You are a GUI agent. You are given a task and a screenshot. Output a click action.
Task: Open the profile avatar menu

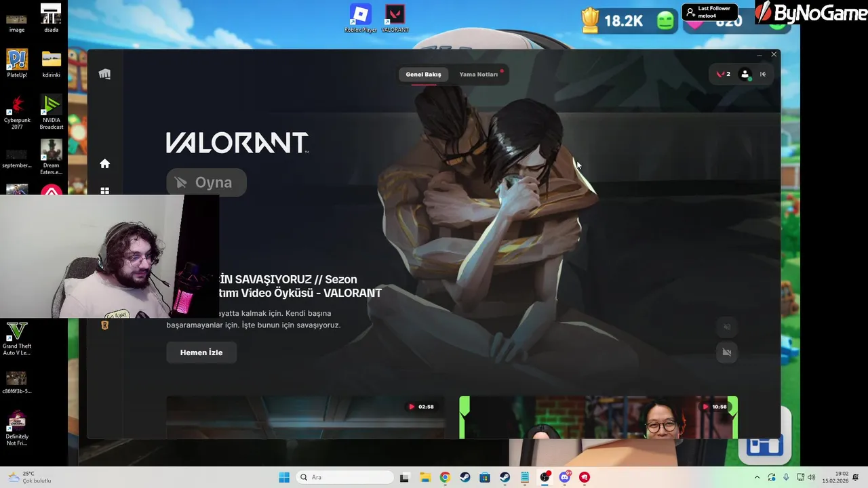[745, 75]
